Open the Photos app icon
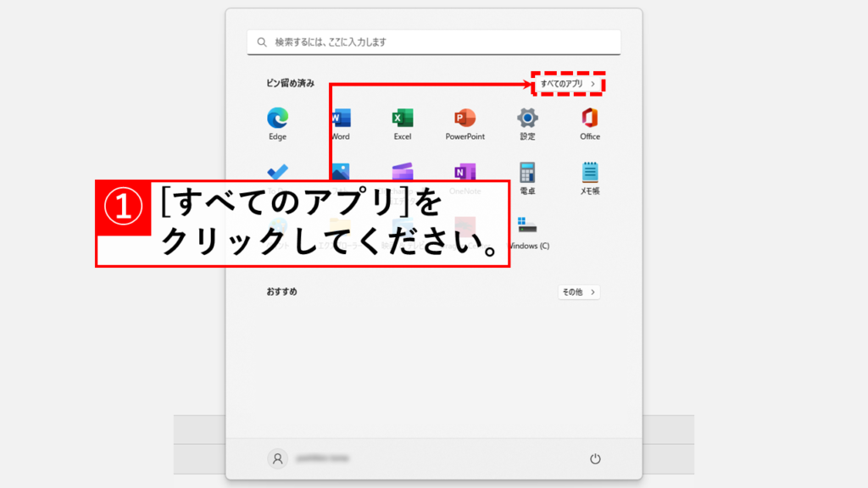 pos(341,171)
